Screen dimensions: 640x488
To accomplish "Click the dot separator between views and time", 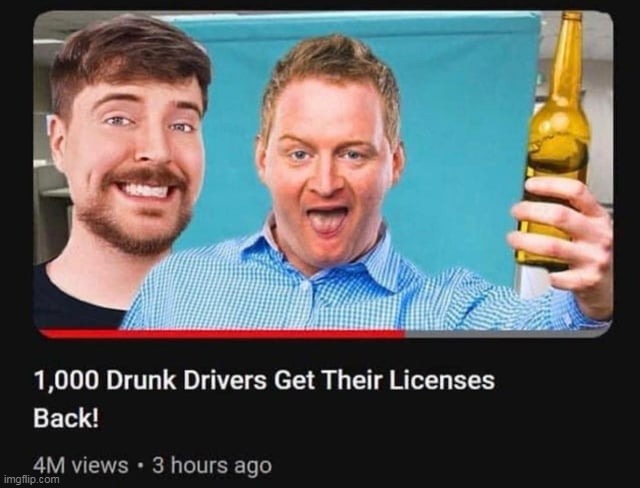I will [140, 466].
